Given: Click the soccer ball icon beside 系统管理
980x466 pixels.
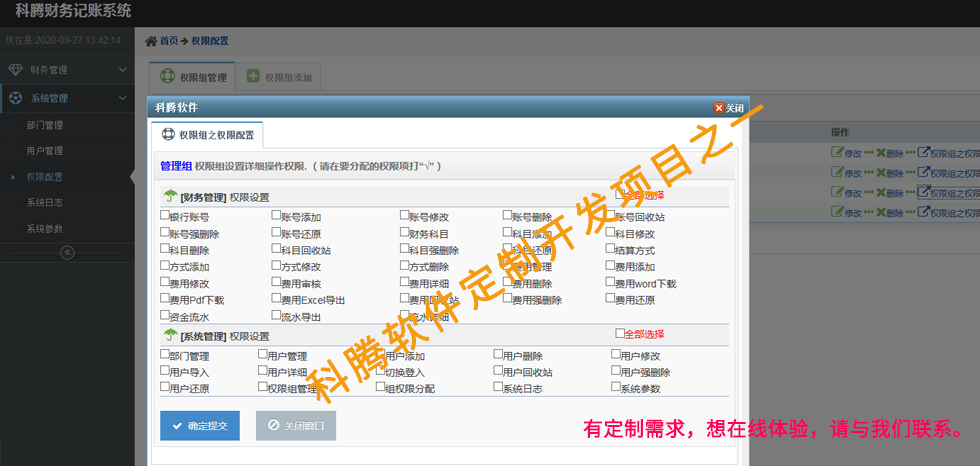Looking at the screenshot, I should (x=16, y=98).
